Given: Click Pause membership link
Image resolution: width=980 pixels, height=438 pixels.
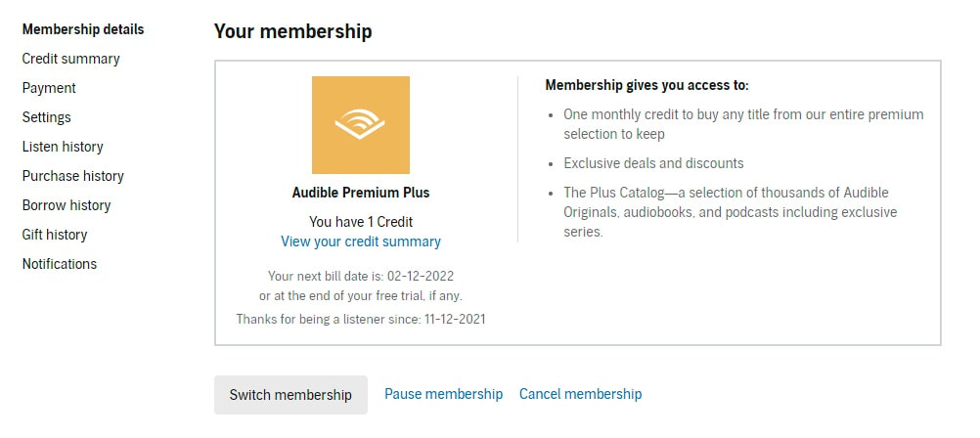Looking at the screenshot, I should [x=443, y=394].
